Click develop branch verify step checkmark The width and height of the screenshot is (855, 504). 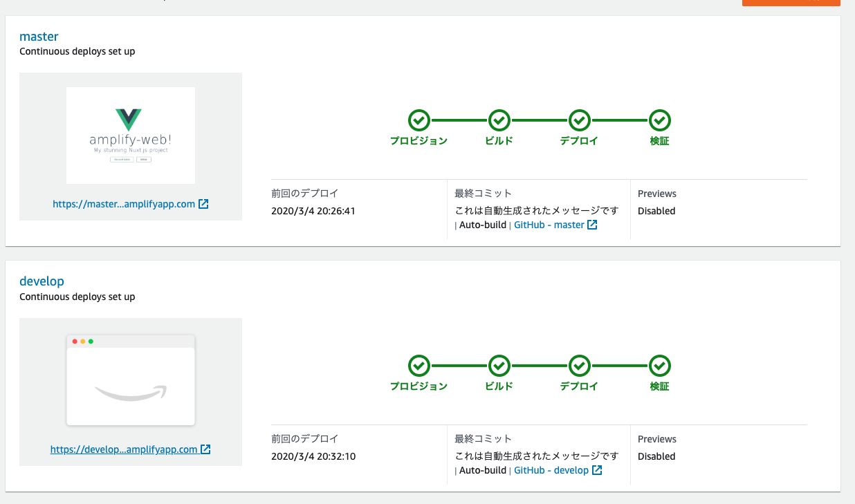pyautogui.click(x=659, y=366)
